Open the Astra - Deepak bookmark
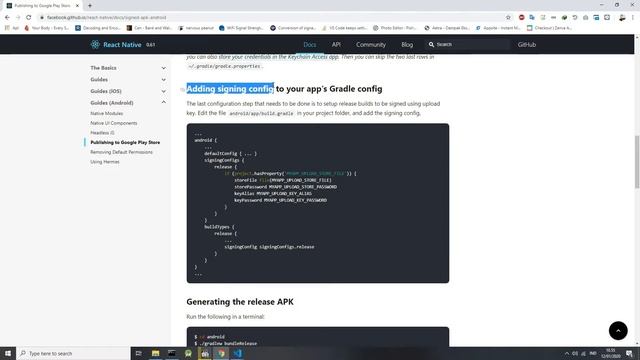Screen dimensions: 640x360 coord(447,28)
